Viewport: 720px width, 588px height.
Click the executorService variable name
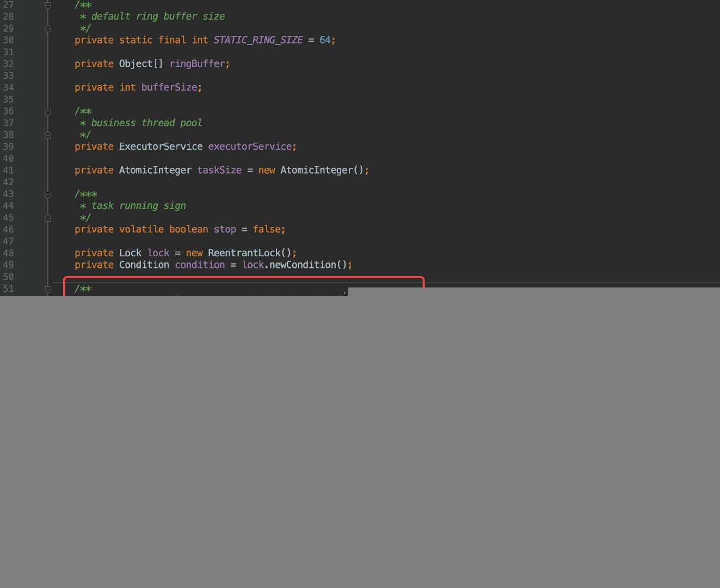[x=250, y=146]
